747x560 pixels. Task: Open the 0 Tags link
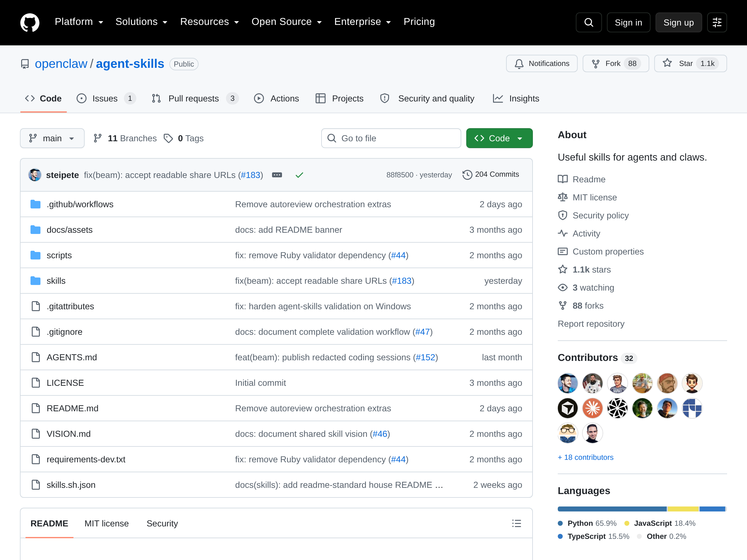click(x=184, y=138)
